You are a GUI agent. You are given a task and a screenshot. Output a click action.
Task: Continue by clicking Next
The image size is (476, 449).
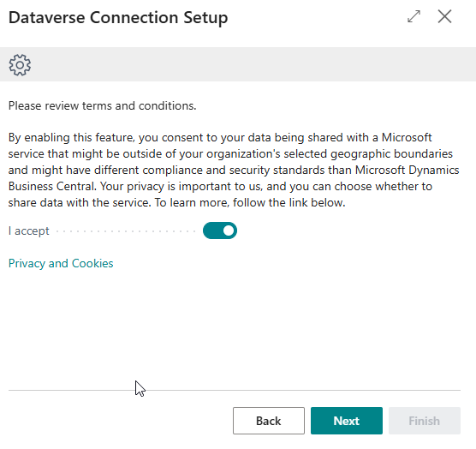coord(347,421)
